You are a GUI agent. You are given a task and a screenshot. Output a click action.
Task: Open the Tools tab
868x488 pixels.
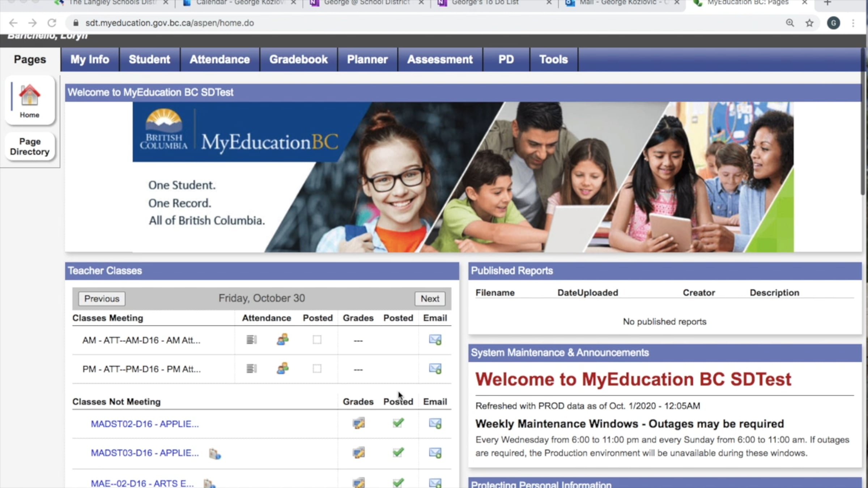pyautogui.click(x=553, y=59)
